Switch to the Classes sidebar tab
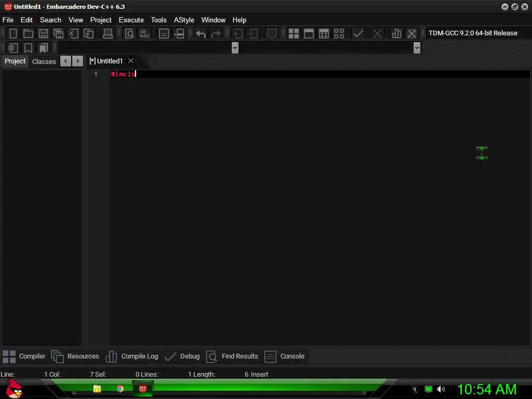Screen dimensions: 532x399 tap(44, 61)
